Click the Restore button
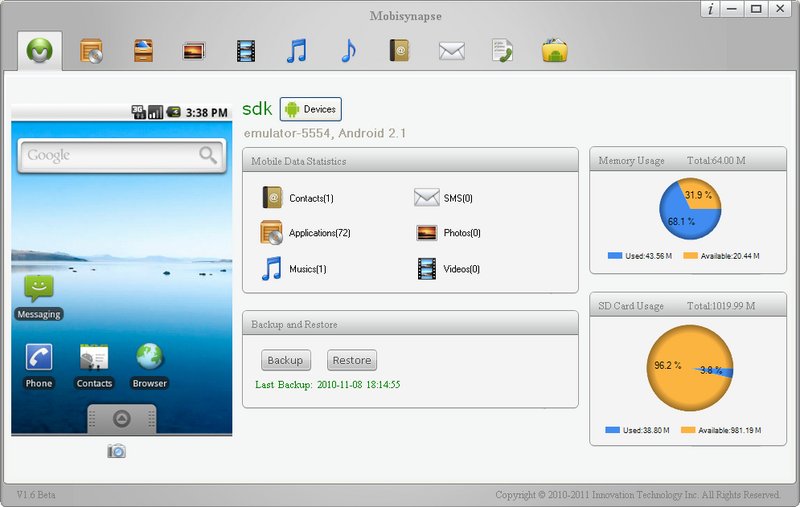This screenshot has height=507, width=800. coord(351,360)
